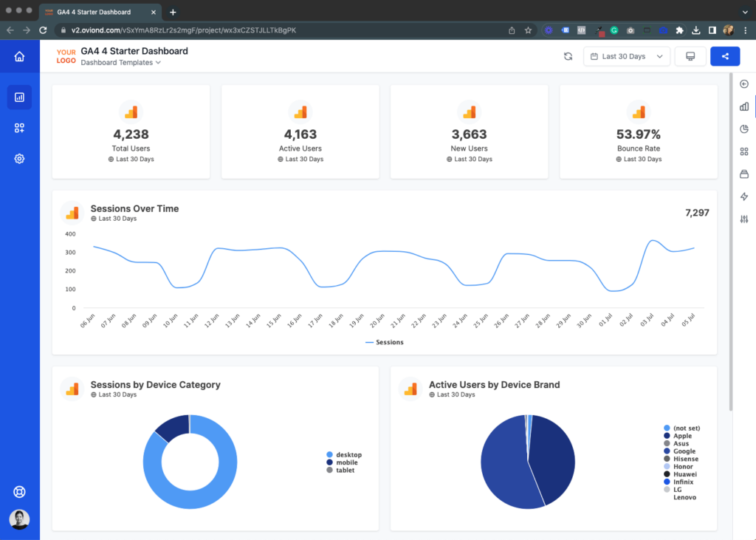Click the 7,297 sessions total

[697, 213]
